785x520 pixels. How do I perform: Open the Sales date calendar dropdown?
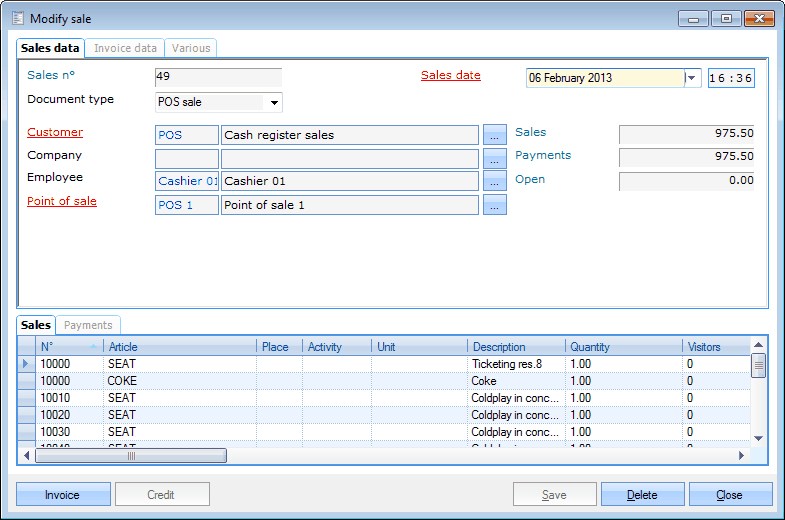(692, 78)
